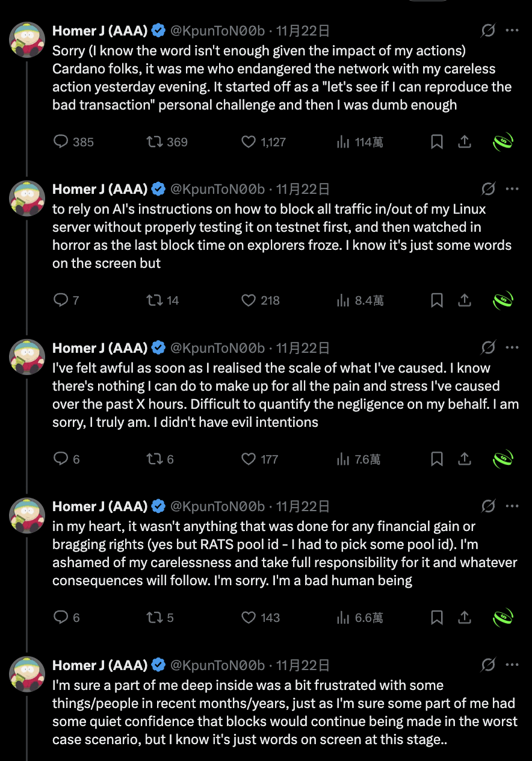Share the first tweet about Cardano

465,141
